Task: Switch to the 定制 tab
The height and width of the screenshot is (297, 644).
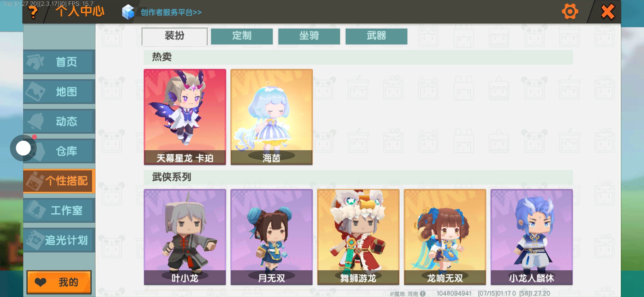Action: [x=242, y=36]
